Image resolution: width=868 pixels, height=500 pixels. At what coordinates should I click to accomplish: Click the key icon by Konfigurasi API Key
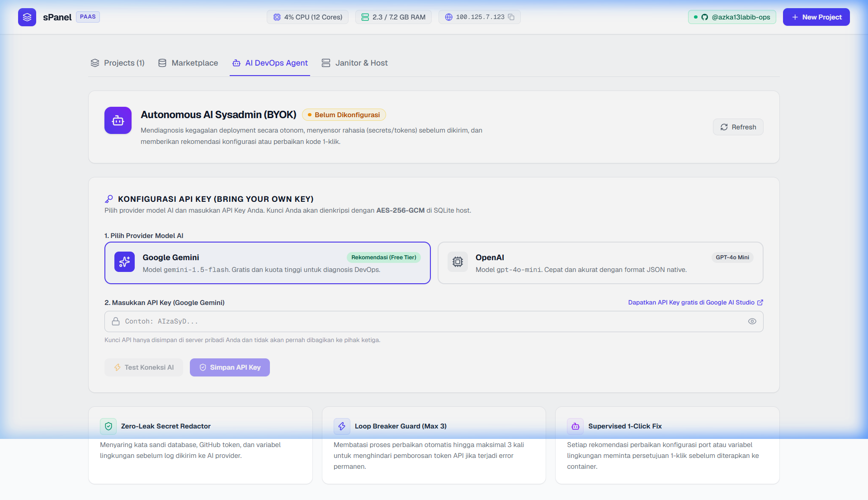point(108,199)
